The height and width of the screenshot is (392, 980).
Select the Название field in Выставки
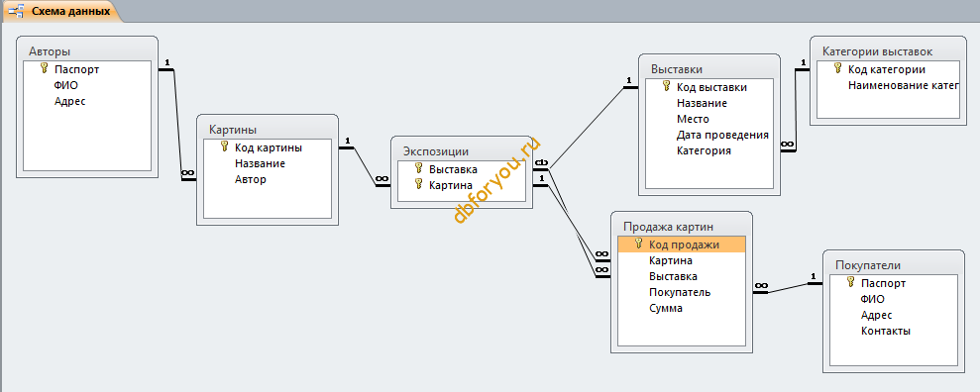click(x=708, y=103)
